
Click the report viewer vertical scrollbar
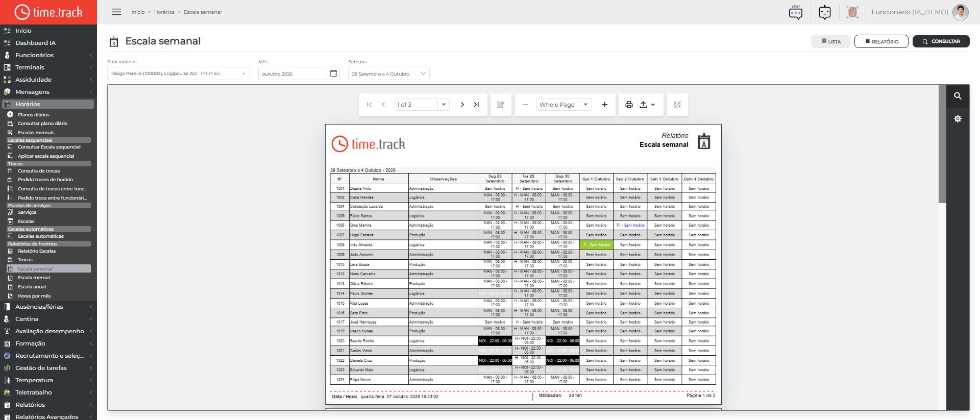point(942,144)
